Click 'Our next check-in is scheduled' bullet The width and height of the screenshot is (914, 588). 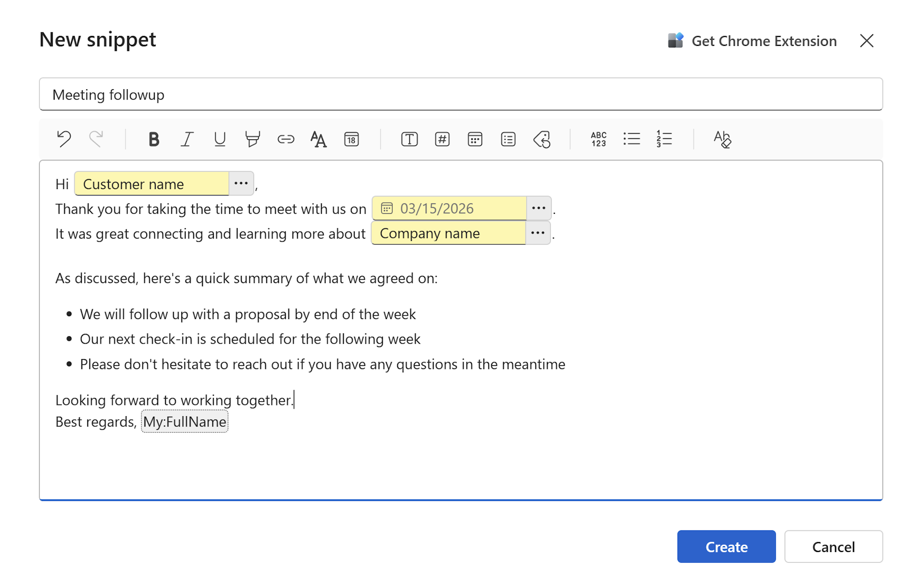(250, 339)
